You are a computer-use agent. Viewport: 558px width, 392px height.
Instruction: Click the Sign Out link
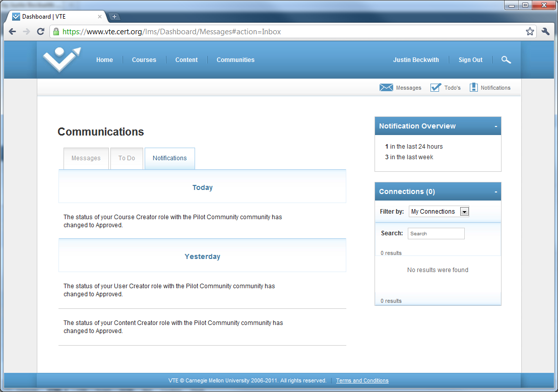click(470, 60)
